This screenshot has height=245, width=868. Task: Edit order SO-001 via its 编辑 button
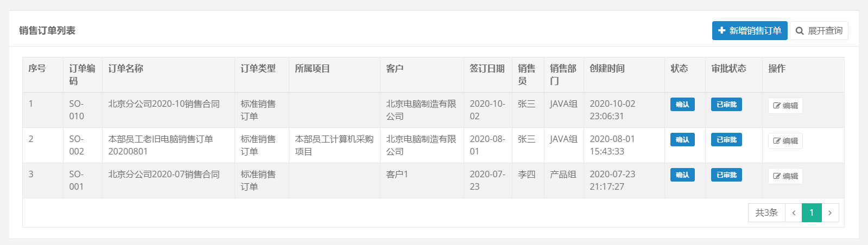pyautogui.click(x=785, y=176)
